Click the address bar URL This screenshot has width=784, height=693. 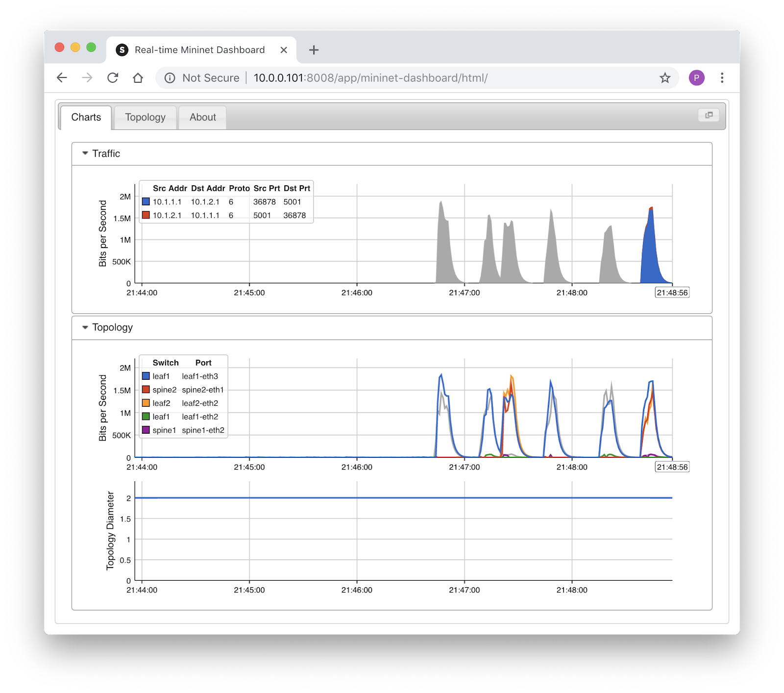pos(370,78)
